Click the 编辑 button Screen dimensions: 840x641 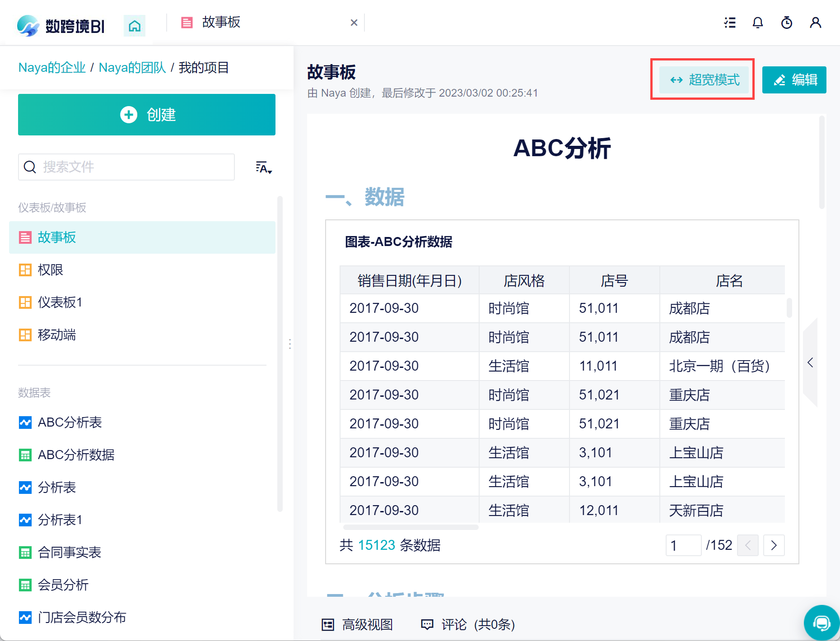794,80
